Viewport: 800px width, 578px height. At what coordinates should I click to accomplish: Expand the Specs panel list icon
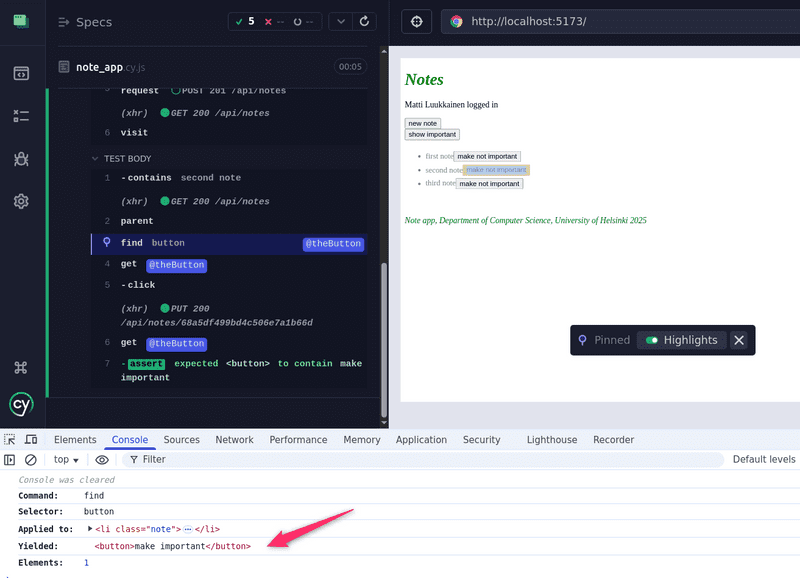[x=64, y=22]
